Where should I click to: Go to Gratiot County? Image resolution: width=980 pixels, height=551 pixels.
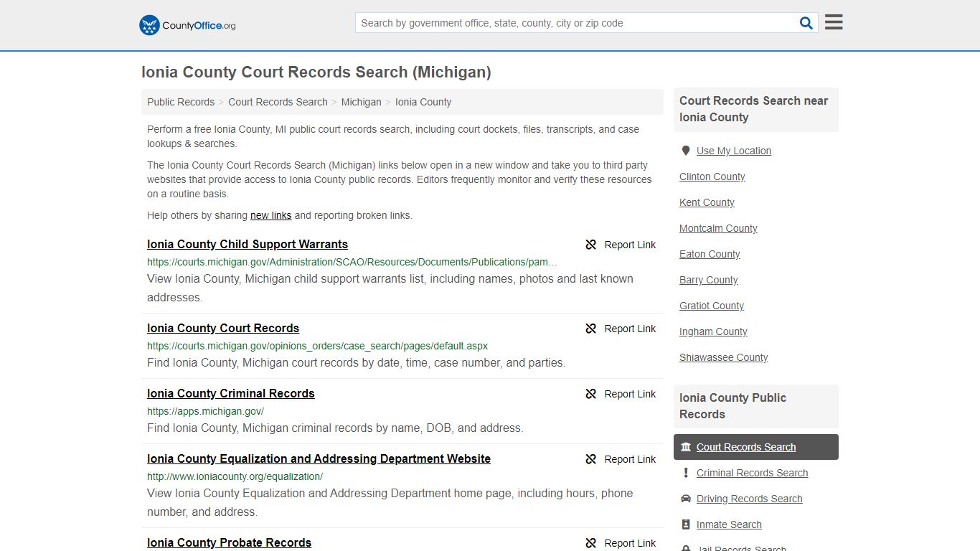712,306
